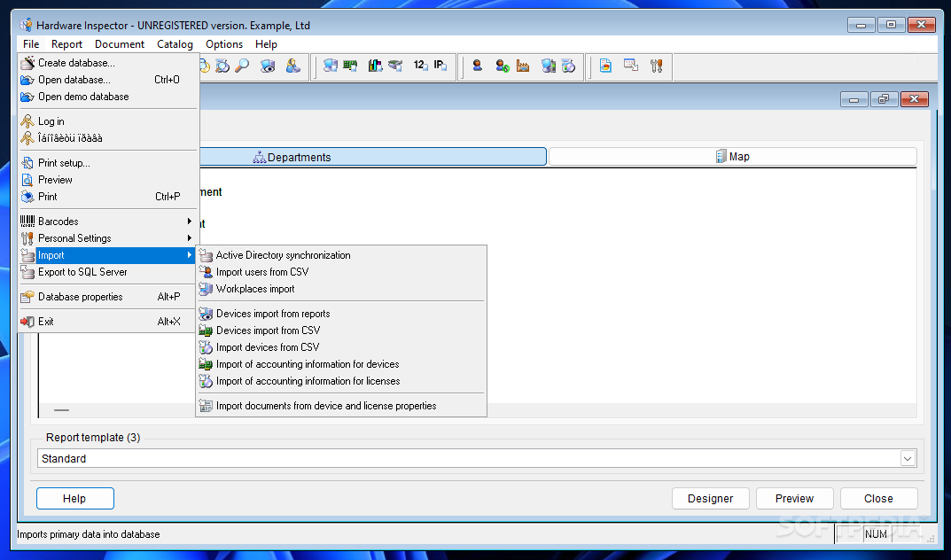The width and height of the screenshot is (951, 560).
Task: Click the green circuit board toolbar icon
Action: pyautogui.click(x=350, y=66)
